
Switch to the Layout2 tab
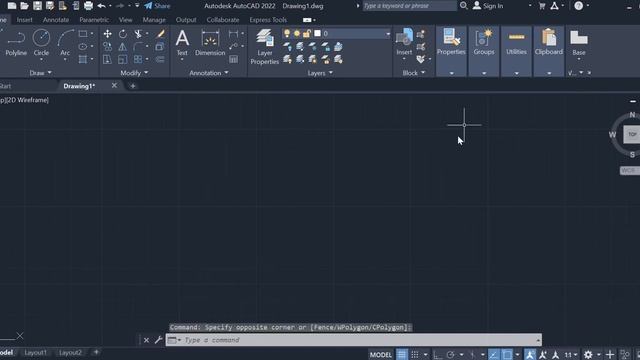(x=70, y=352)
